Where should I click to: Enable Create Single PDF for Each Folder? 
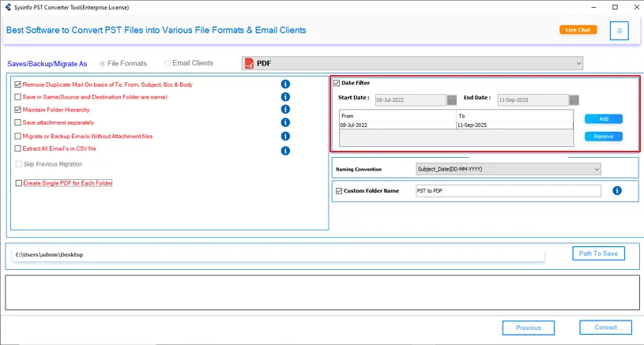pyautogui.click(x=18, y=183)
